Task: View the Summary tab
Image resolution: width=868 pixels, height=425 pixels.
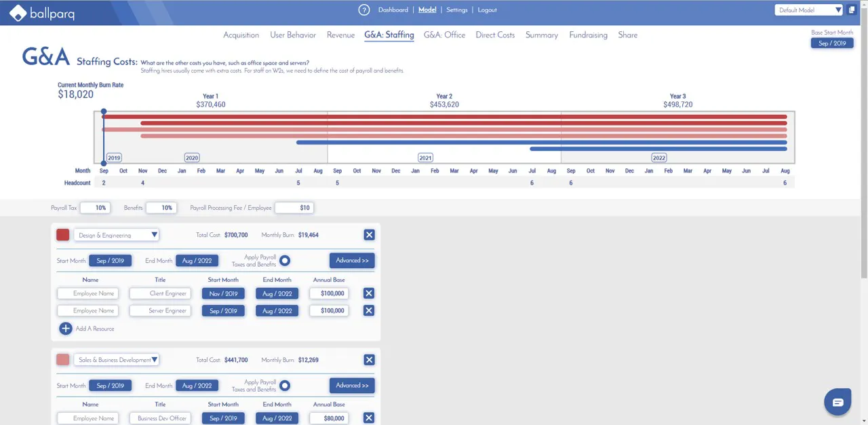Action: point(542,35)
